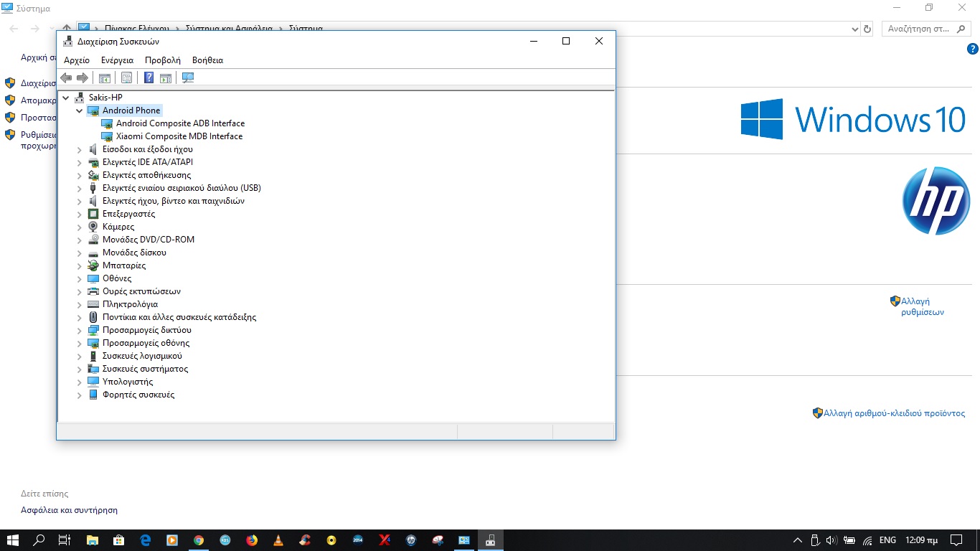Open the Properties toolbar icon

pyautogui.click(x=126, y=78)
